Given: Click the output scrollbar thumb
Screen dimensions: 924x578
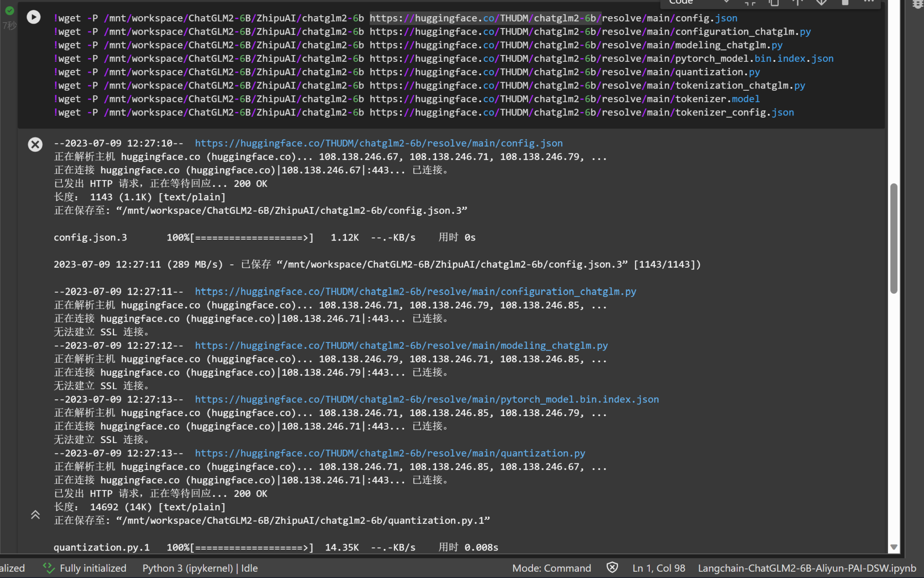Looking at the screenshot, I should click(x=893, y=239).
